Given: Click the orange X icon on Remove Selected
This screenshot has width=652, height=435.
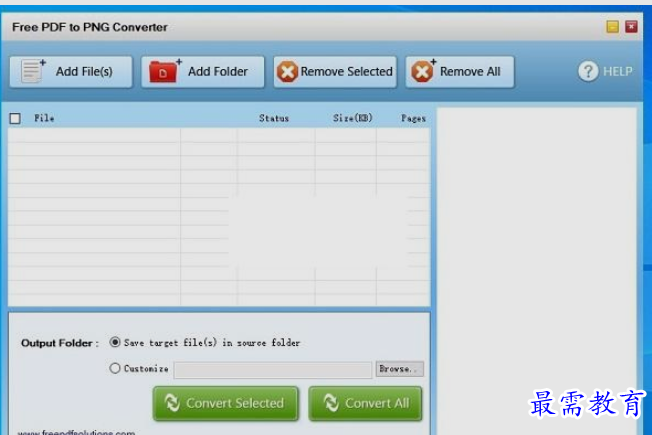Looking at the screenshot, I should click(x=287, y=72).
